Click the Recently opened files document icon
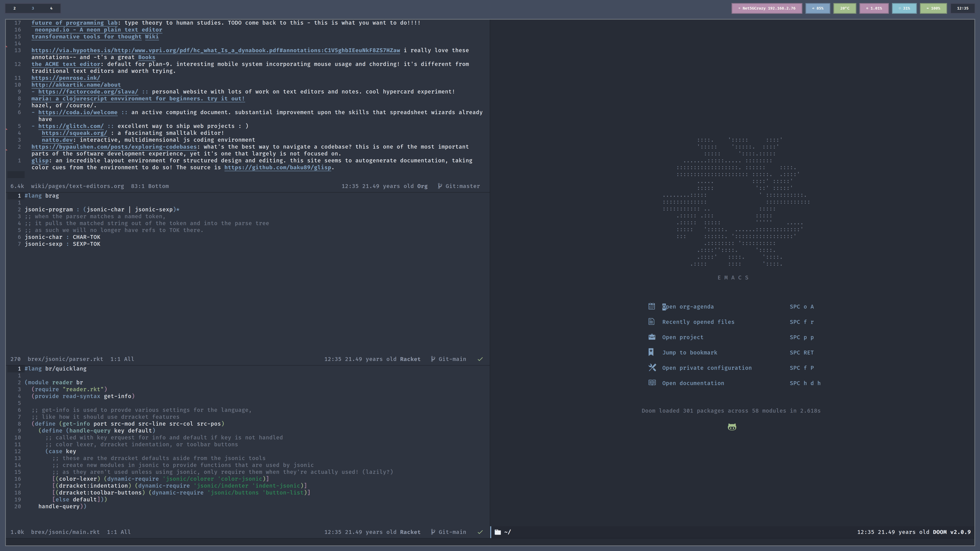 (x=652, y=322)
